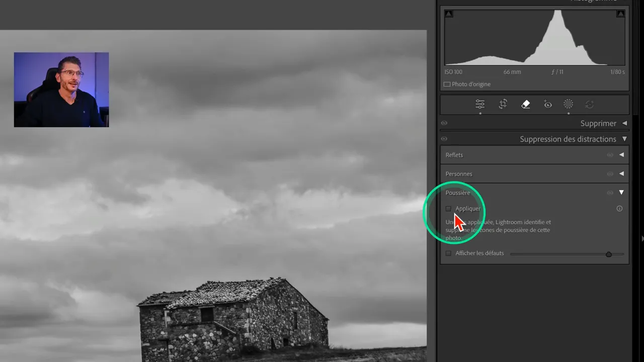Expand the Reflets section
Screen dimensions: 644x362
[622, 155]
